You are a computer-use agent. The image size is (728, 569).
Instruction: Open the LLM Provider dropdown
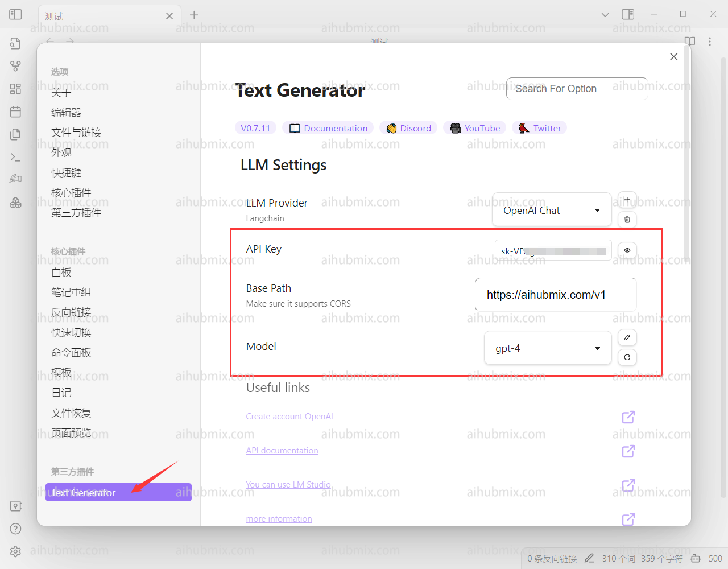click(552, 210)
